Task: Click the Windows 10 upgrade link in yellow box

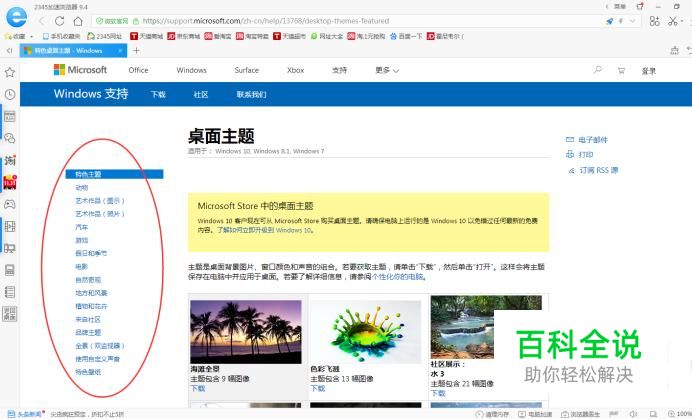Action: (x=264, y=230)
